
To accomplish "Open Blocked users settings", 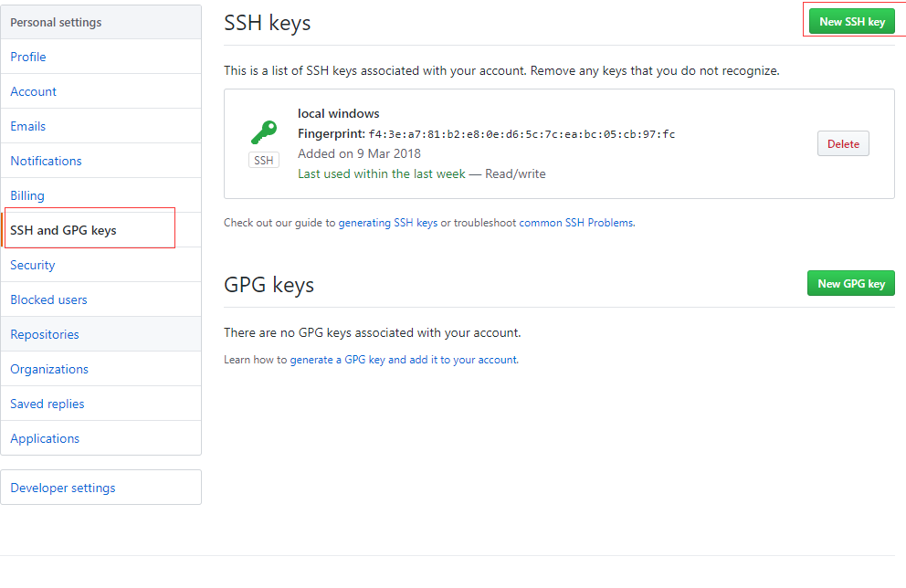I will (101, 299).
